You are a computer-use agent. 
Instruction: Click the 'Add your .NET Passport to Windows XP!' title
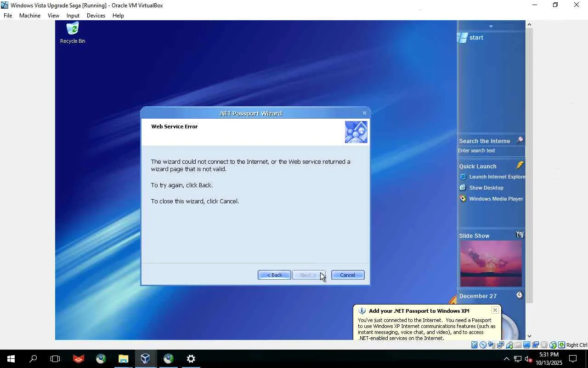coord(419,311)
